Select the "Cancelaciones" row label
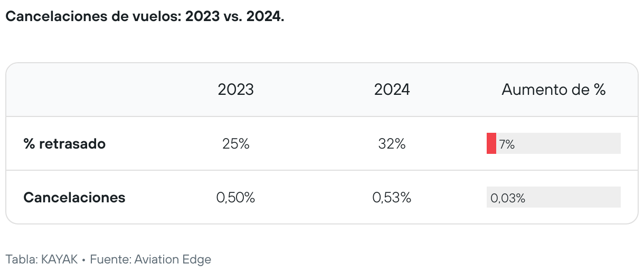The height and width of the screenshot is (274, 644). tap(74, 198)
